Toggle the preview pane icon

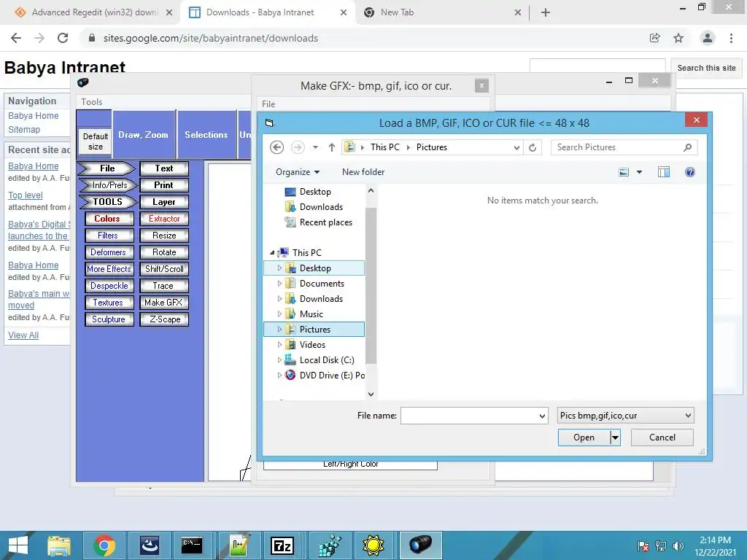pos(664,172)
